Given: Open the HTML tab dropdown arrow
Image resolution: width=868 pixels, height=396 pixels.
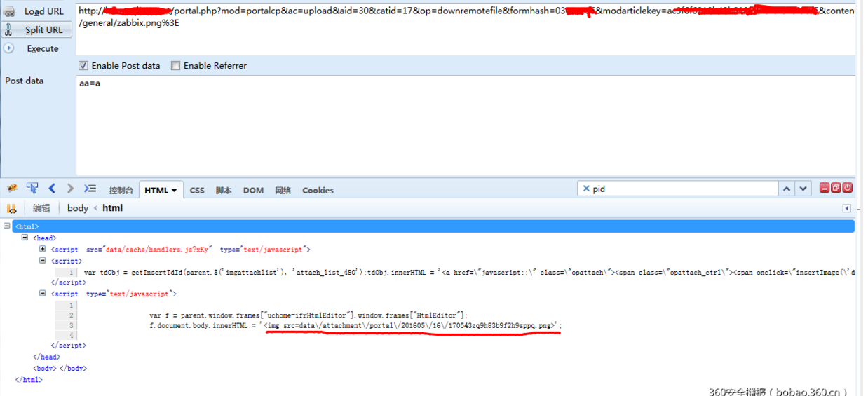Looking at the screenshot, I should pos(174,191).
